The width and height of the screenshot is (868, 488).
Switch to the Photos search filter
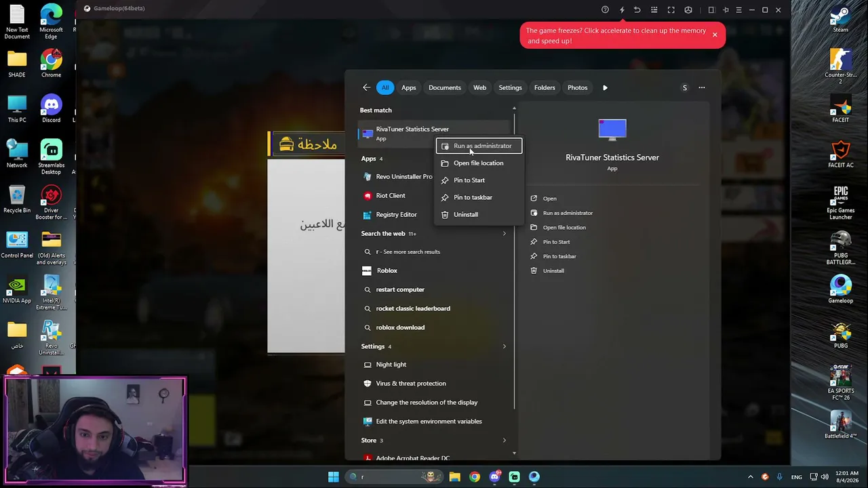click(578, 87)
